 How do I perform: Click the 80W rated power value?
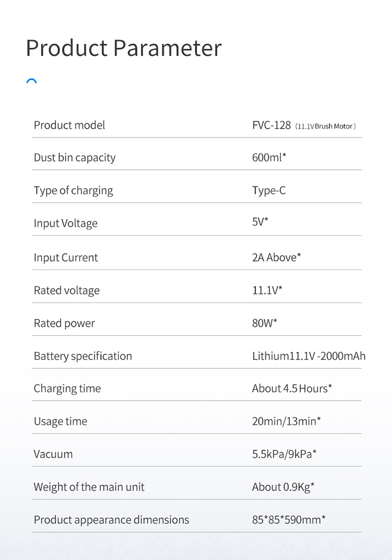click(x=264, y=323)
